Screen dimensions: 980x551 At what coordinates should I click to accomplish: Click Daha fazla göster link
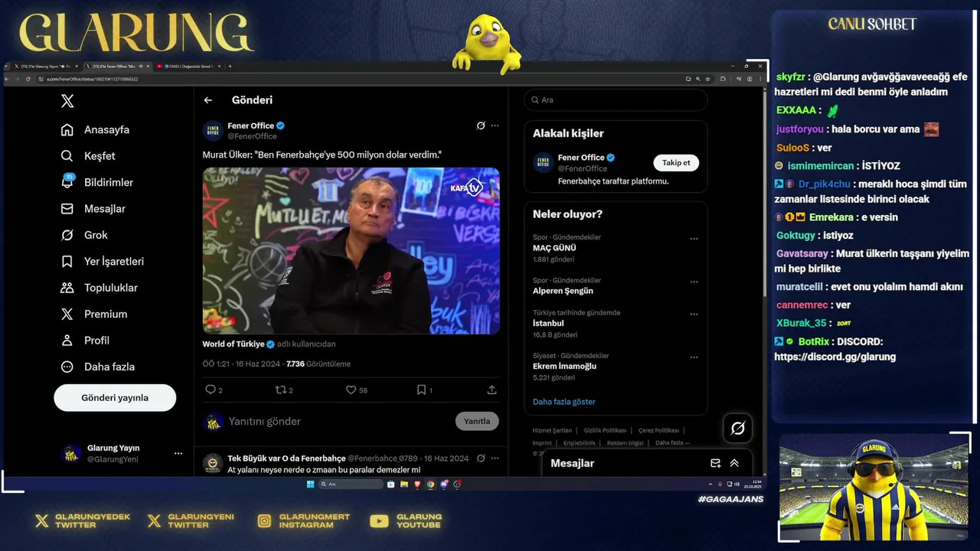pyautogui.click(x=563, y=402)
